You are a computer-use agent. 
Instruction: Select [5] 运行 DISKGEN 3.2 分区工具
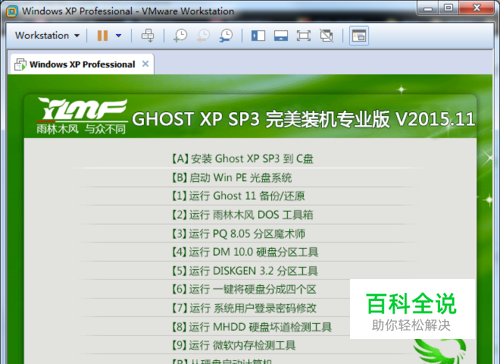click(245, 271)
